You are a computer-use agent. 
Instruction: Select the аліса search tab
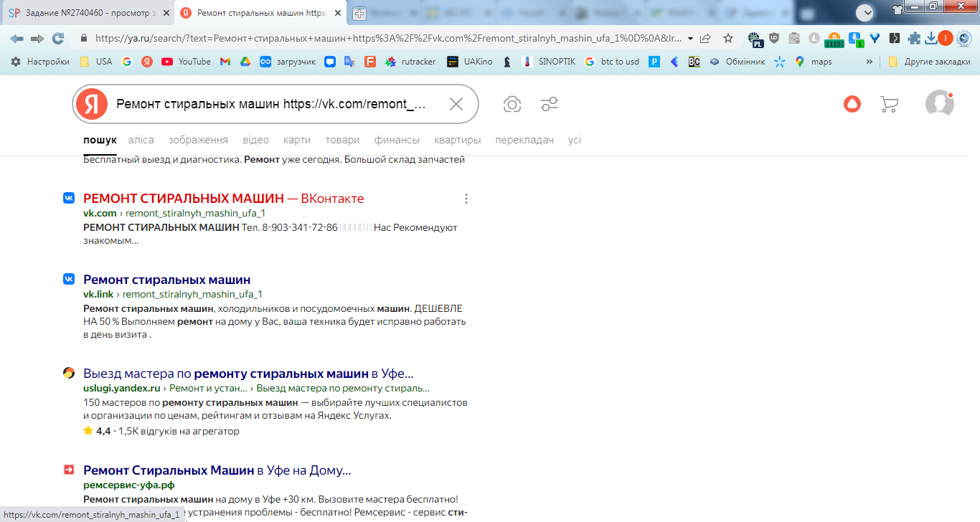pyautogui.click(x=141, y=140)
